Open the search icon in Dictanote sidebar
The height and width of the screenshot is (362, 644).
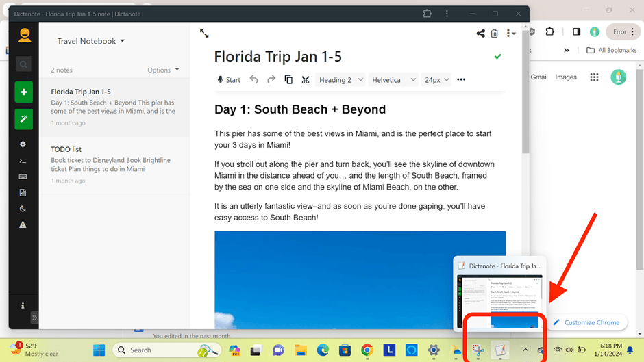click(23, 64)
